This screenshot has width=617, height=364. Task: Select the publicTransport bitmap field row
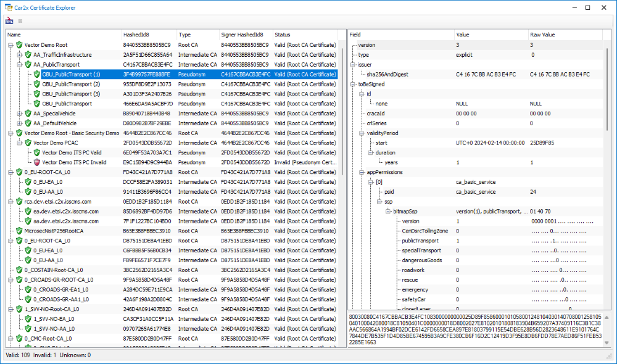tap(475, 241)
